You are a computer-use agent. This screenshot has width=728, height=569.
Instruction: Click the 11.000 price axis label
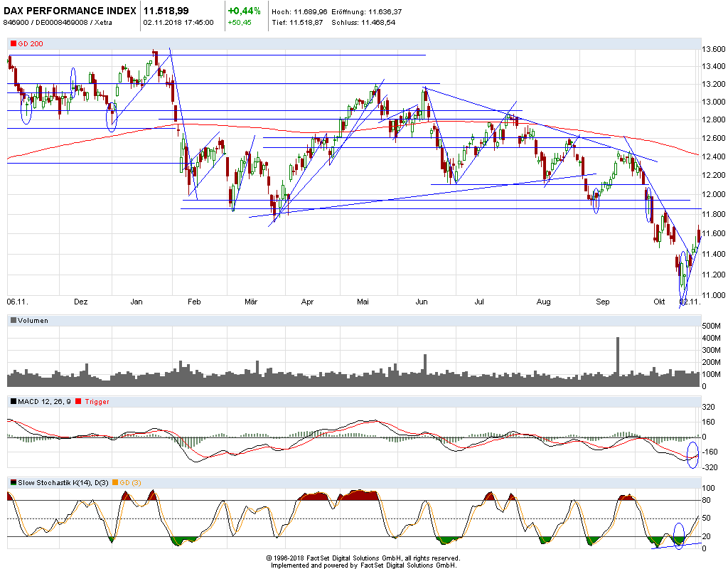point(714,295)
